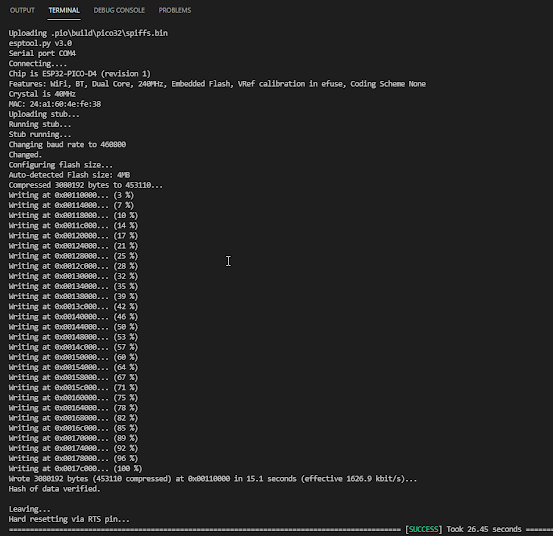Click the Hard resetting via RTS pin line
The height and width of the screenshot is (536, 553).
point(69,519)
